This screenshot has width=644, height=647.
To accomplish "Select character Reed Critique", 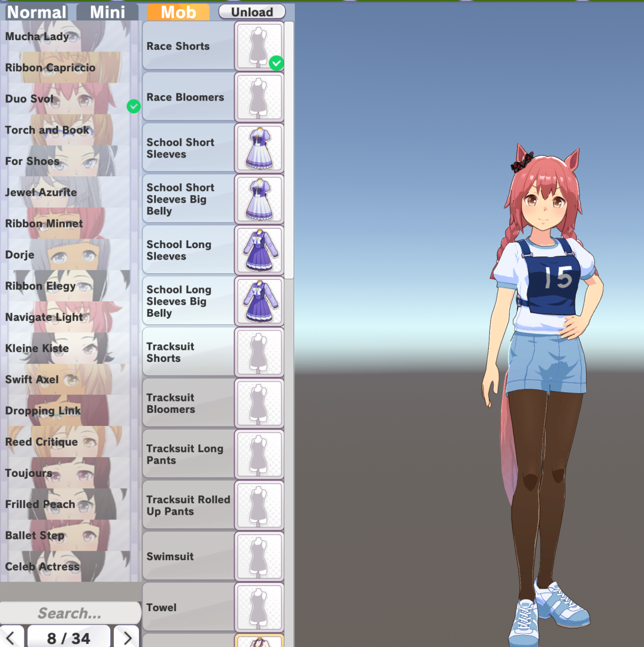I will tap(70, 442).
